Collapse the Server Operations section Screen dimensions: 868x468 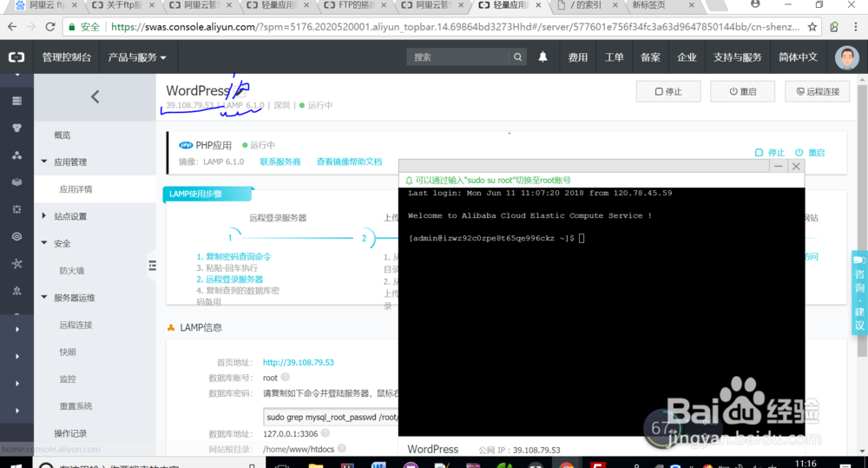pos(44,297)
